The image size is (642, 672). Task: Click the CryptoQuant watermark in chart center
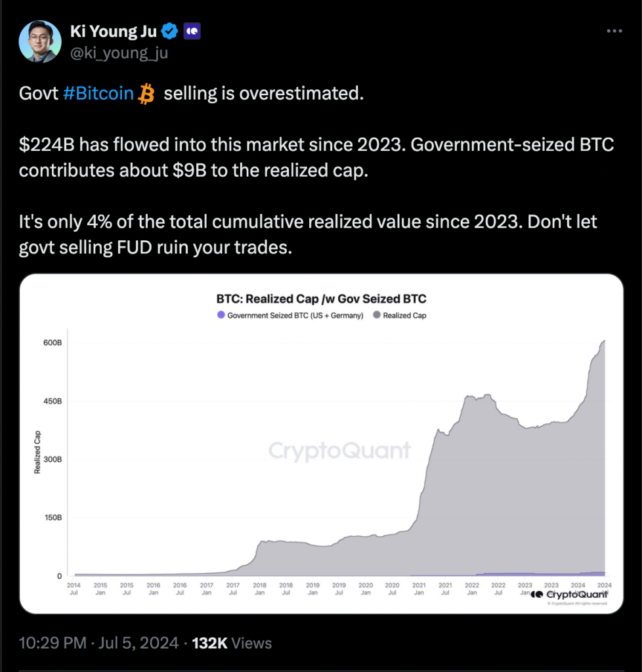pyautogui.click(x=339, y=451)
